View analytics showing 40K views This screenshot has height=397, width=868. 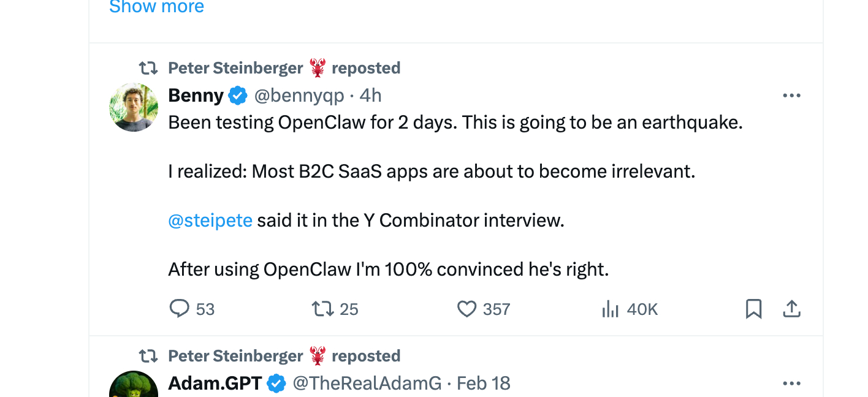[611, 309]
